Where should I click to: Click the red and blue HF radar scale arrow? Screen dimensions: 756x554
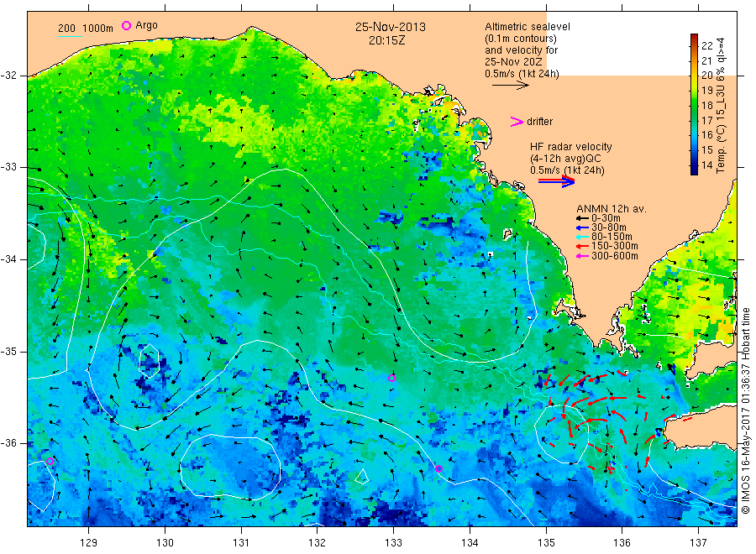click(x=556, y=181)
